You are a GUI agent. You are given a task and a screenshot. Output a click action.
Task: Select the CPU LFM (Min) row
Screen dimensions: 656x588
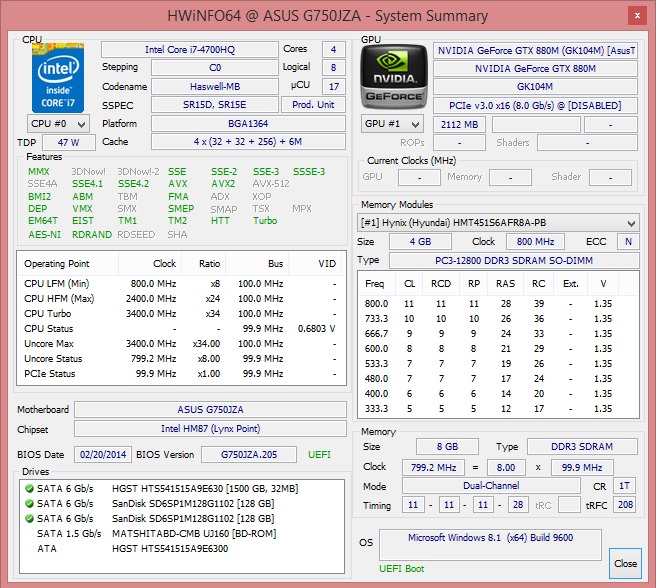tap(181, 284)
